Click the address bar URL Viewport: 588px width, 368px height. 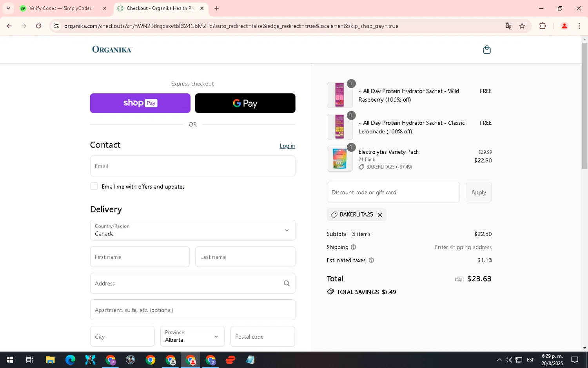(x=231, y=26)
